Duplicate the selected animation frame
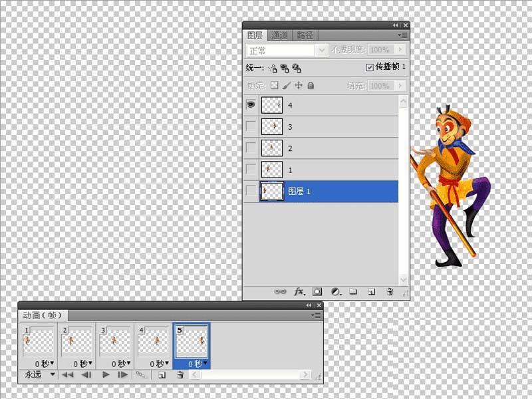Image resolution: width=532 pixels, height=399 pixels. coord(162,375)
